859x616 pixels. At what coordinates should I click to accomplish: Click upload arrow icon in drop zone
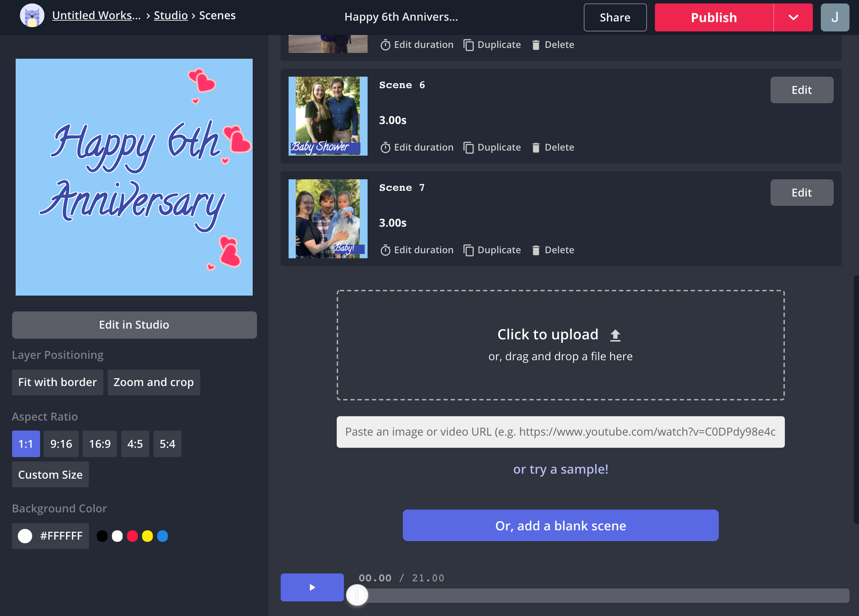(x=615, y=335)
